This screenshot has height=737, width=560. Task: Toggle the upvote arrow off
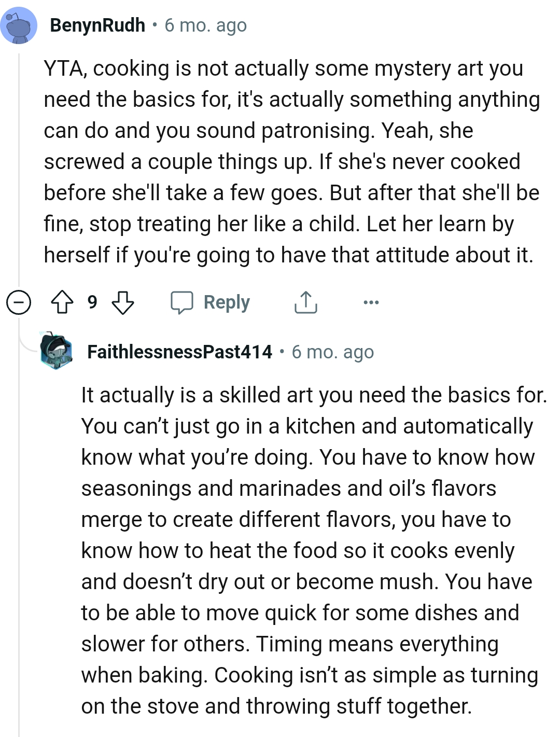(x=62, y=302)
